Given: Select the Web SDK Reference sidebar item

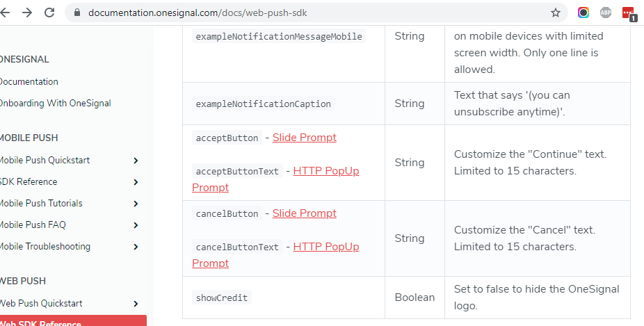Looking at the screenshot, I should click(x=73, y=321).
